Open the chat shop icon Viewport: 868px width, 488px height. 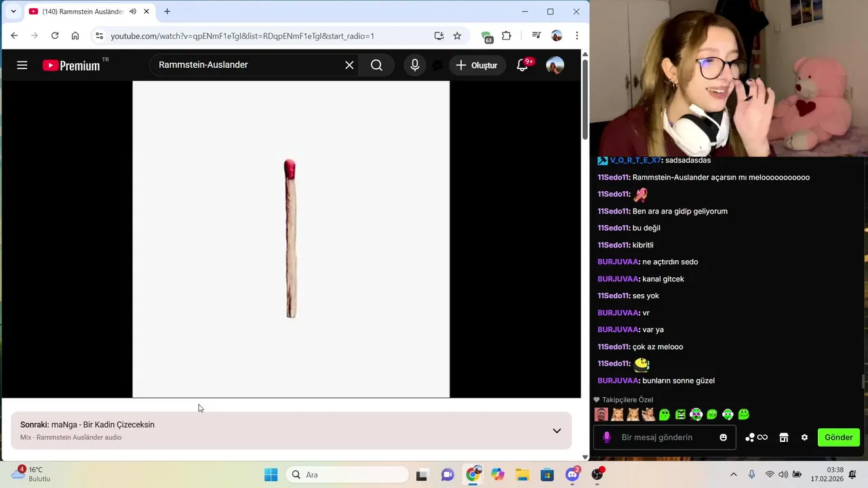pos(784,438)
